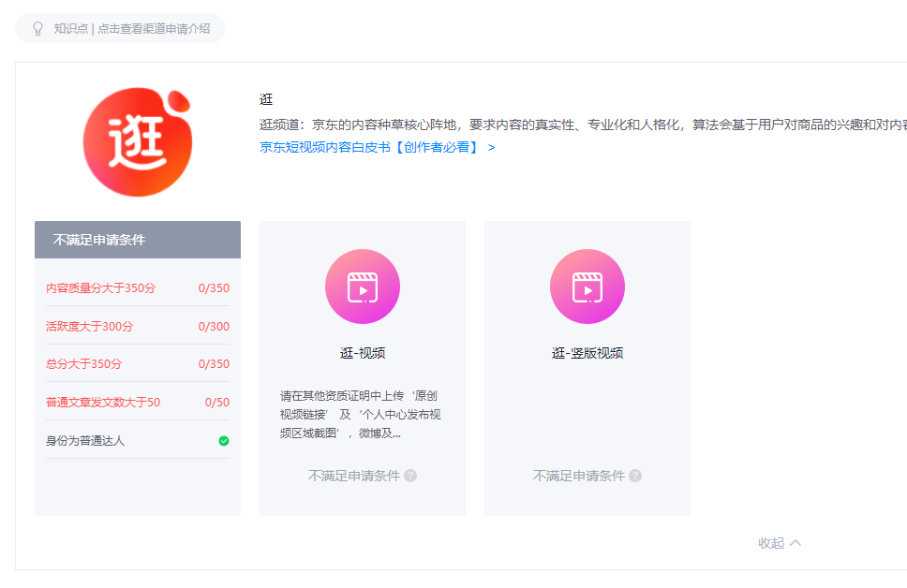Click the 不满足申请条件 header bar

137,239
